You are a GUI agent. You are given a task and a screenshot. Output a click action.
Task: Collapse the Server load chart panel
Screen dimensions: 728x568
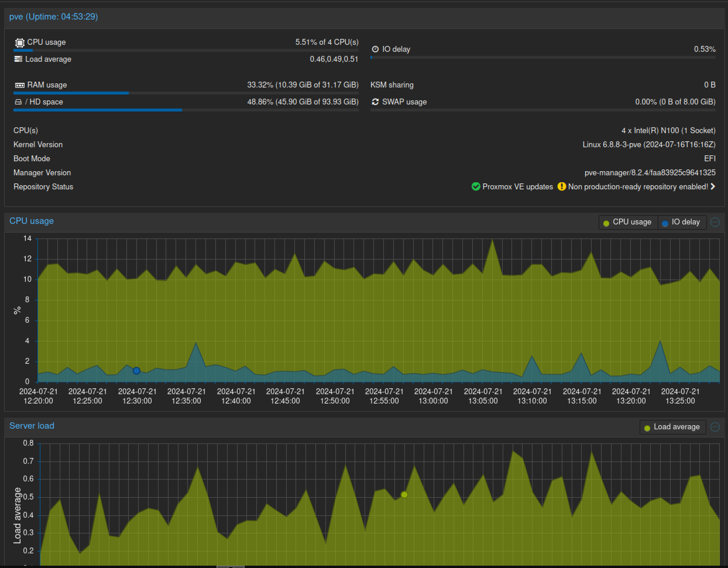715,427
